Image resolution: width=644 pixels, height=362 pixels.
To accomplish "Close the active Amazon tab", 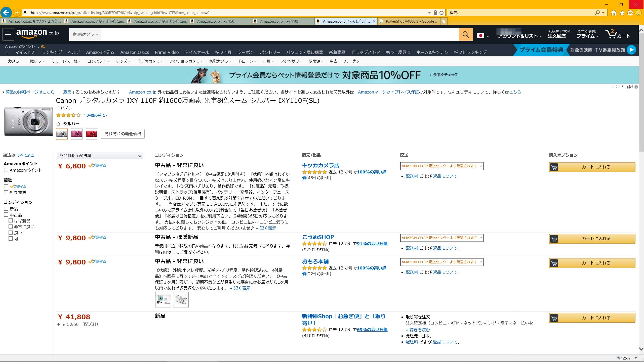I will (374, 21).
